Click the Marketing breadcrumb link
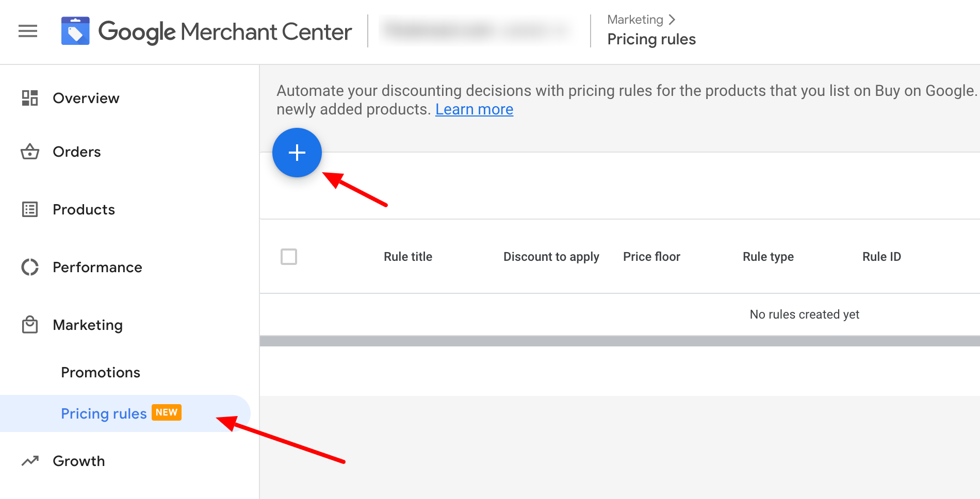The width and height of the screenshot is (980, 499). point(635,20)
